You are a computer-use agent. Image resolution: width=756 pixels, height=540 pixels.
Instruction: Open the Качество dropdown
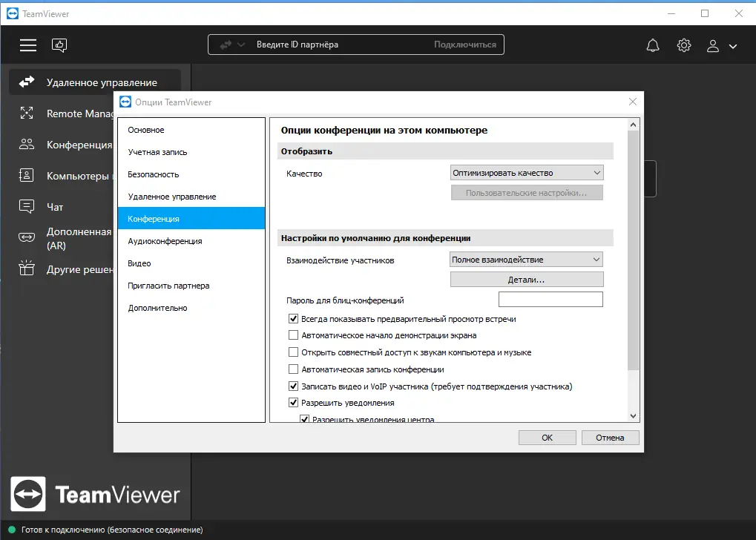click(x=527, y=173)
